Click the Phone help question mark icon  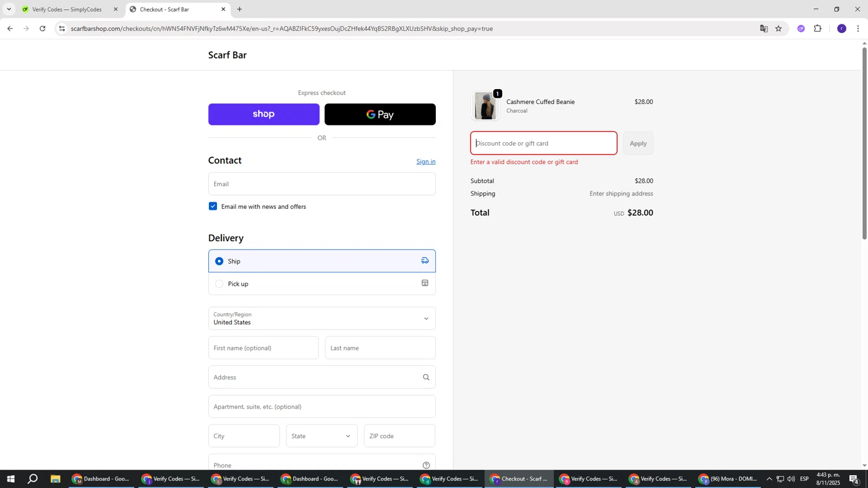426,465
